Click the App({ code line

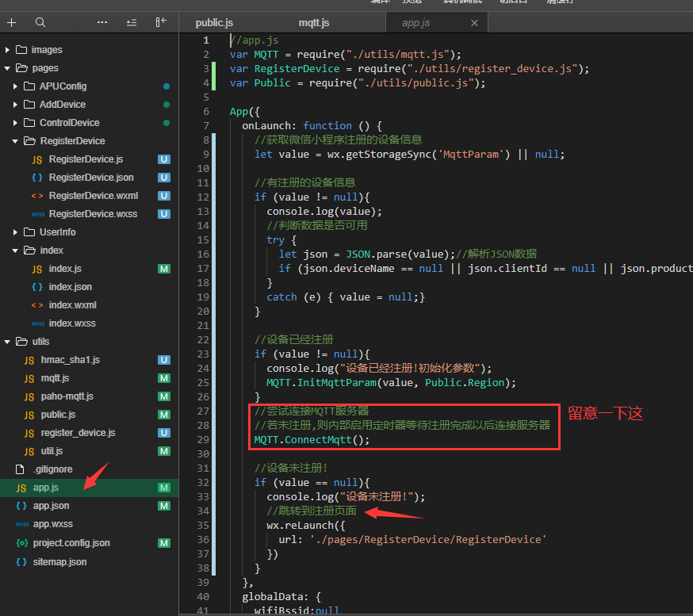click(245, 112)
